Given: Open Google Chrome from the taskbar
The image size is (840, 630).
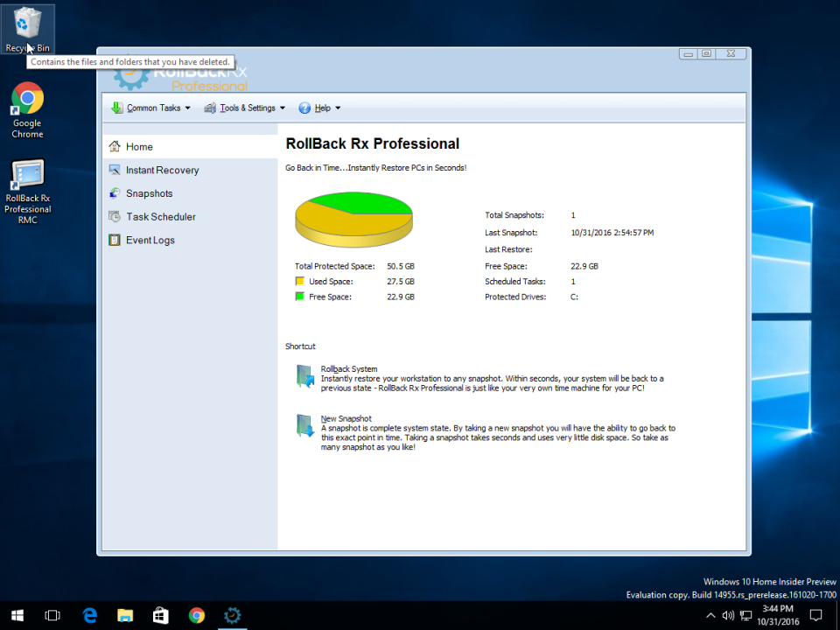Looking at the screenshot, I should coord(196,615).
